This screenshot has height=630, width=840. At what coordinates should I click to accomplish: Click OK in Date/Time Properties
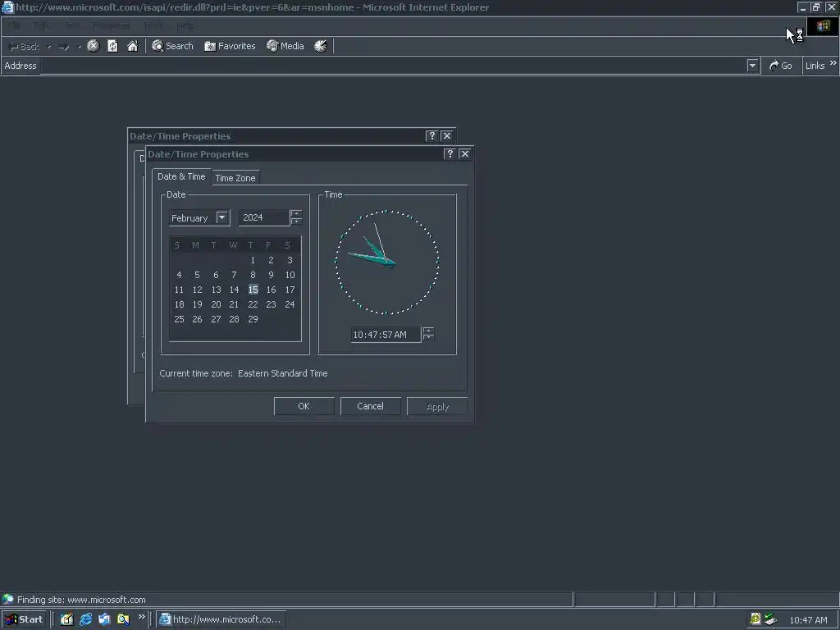pyautogui.click(x=304, y=406)
